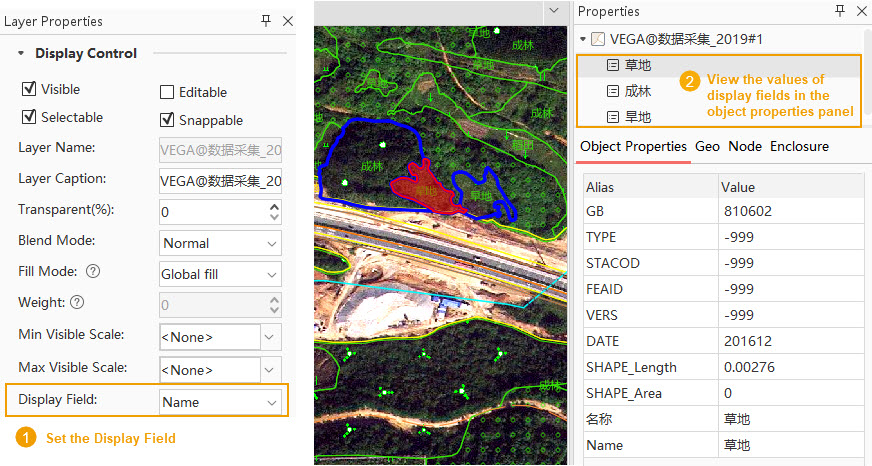
Task: Toggle the Snappable checkbox
Action: pos(167,120)
